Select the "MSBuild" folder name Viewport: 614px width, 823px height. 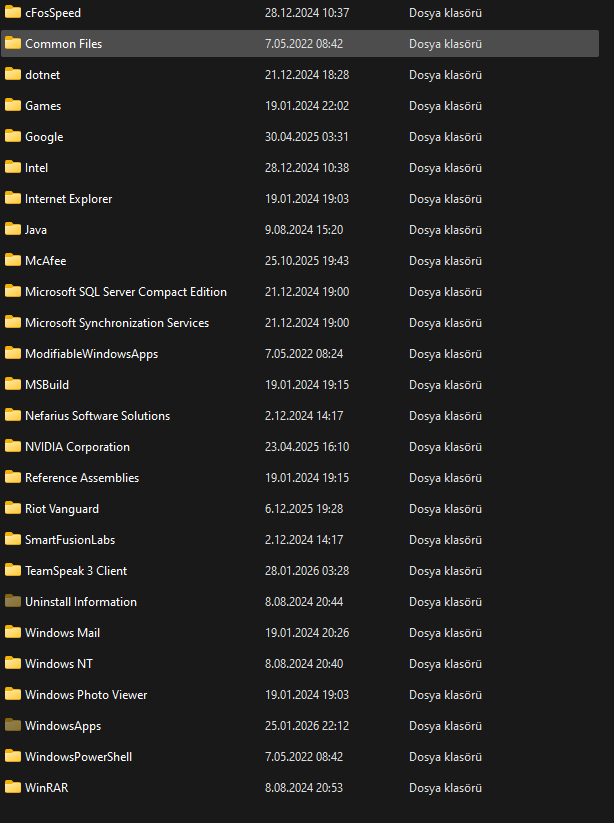(x=47, y=385)
